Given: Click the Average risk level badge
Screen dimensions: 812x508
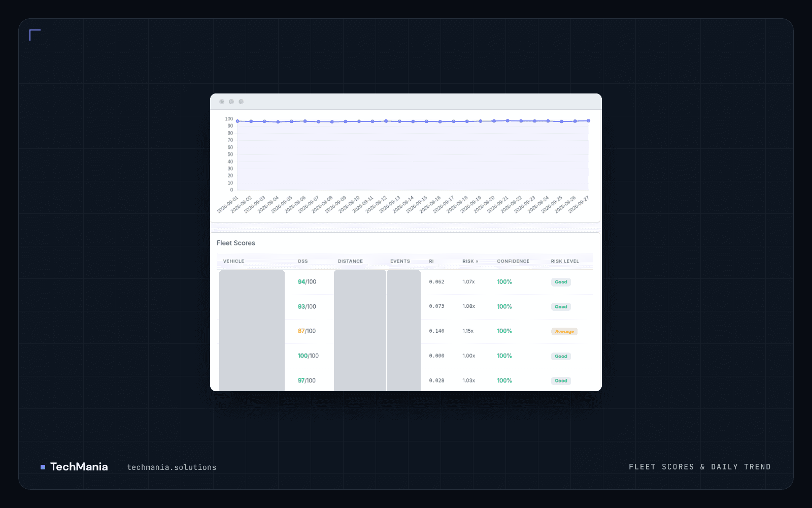Looking at the screenshot, I should (564, 332).
